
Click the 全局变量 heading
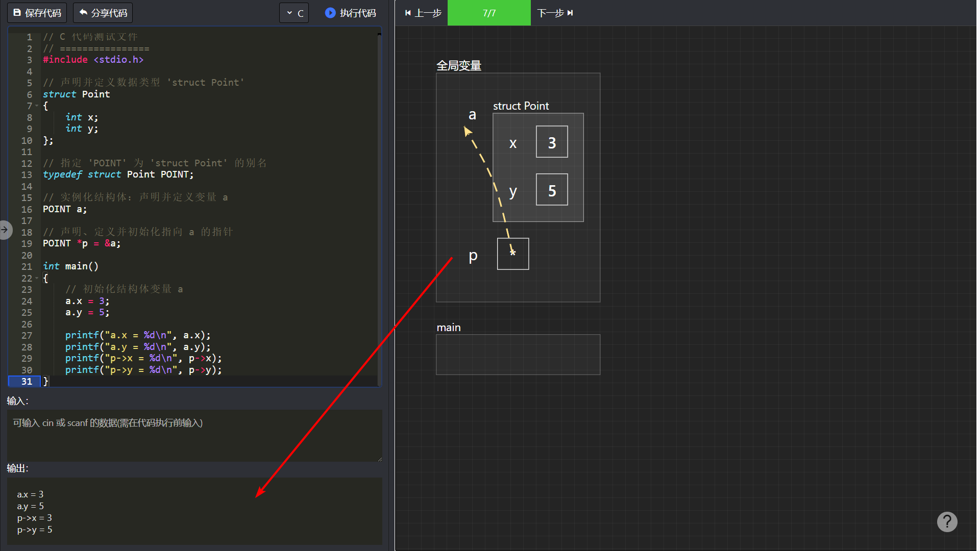tap(459, 65)
